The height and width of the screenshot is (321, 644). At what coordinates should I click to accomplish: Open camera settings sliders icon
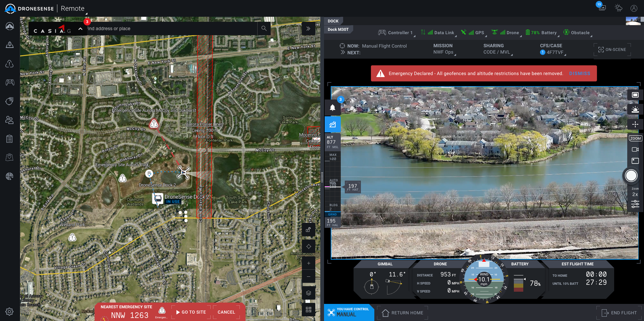635,204
